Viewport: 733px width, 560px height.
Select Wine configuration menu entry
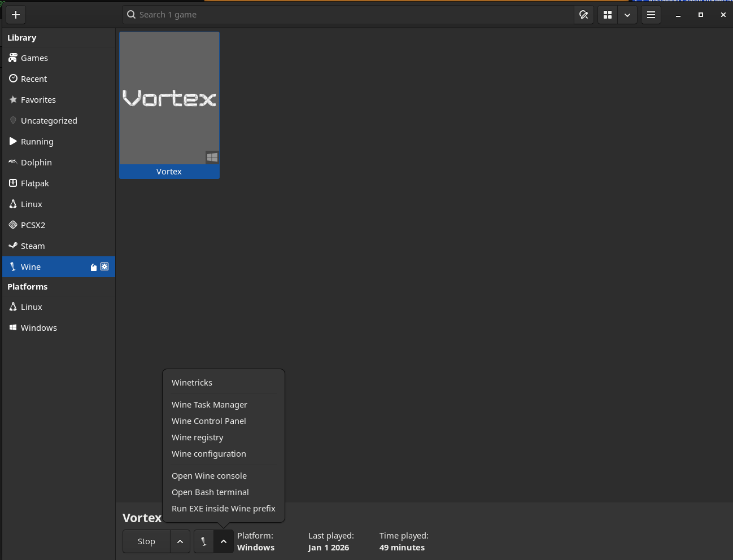[x=209, y=454]
